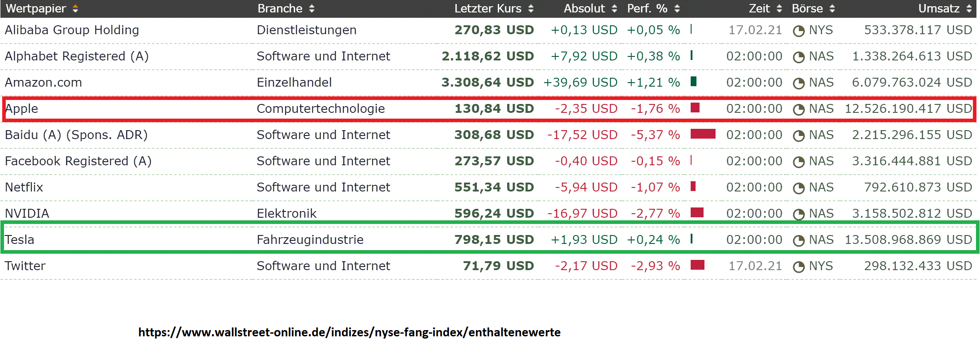Click the clock icon in Apple row

pyautogui.click(x=799, y=110)
